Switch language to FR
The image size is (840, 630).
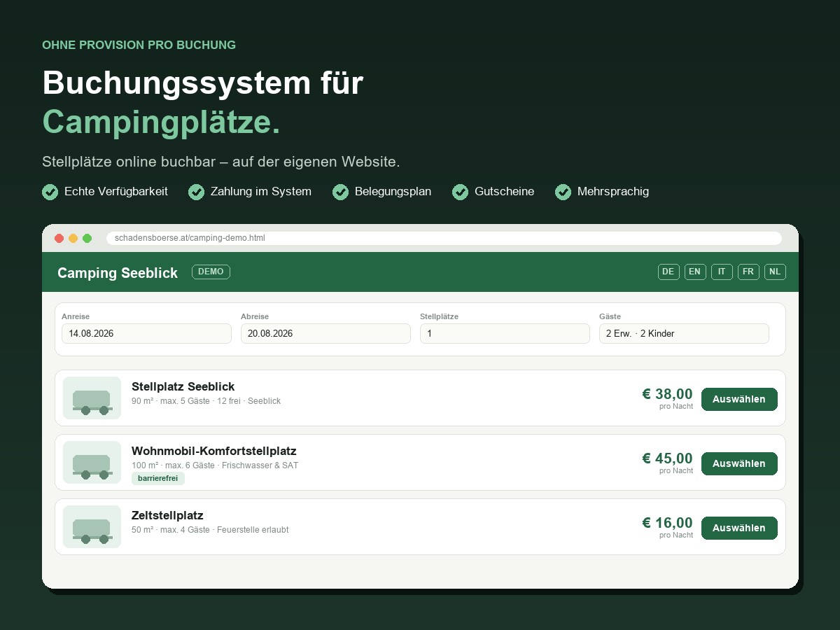tap(748, 272)
